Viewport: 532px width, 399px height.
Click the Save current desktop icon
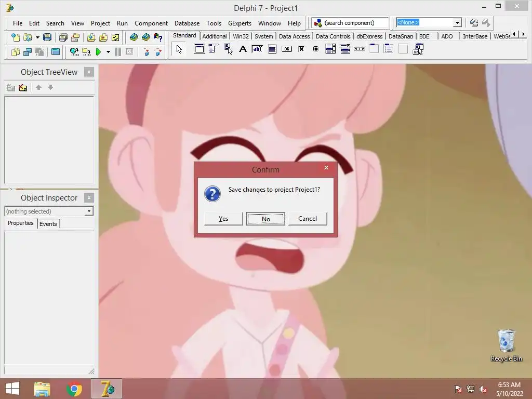click(474, 23)
